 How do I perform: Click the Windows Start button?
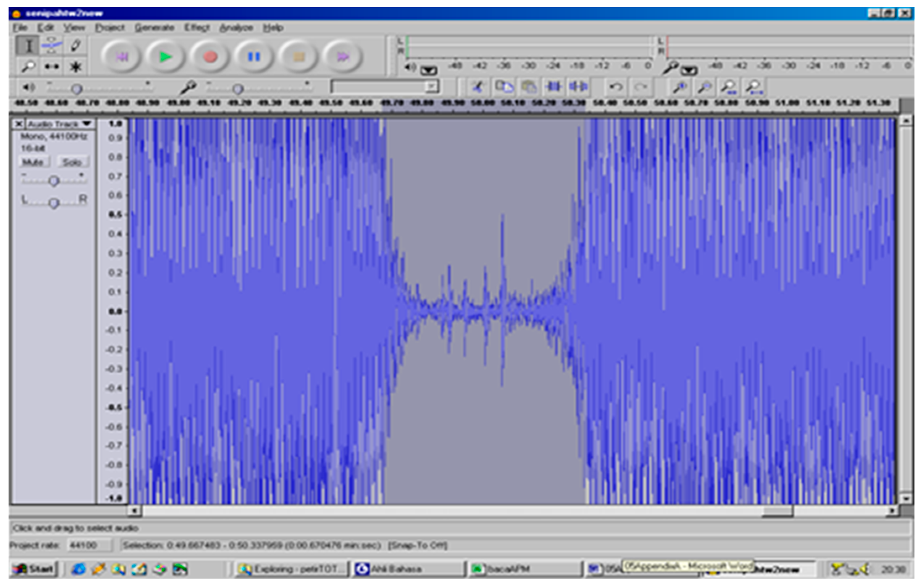[34, 569]
